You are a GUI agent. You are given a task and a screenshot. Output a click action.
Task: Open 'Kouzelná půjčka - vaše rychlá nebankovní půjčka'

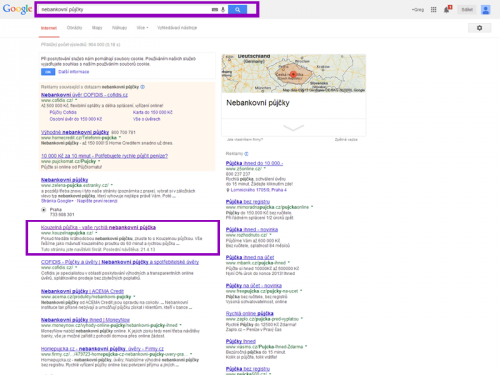click(98, 227)
